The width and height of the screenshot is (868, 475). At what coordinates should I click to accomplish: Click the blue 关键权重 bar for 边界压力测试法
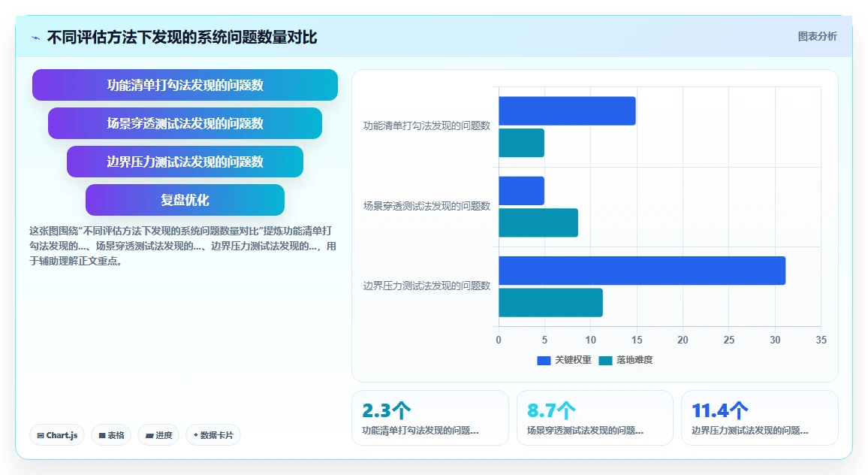click(x=642, y=271)
